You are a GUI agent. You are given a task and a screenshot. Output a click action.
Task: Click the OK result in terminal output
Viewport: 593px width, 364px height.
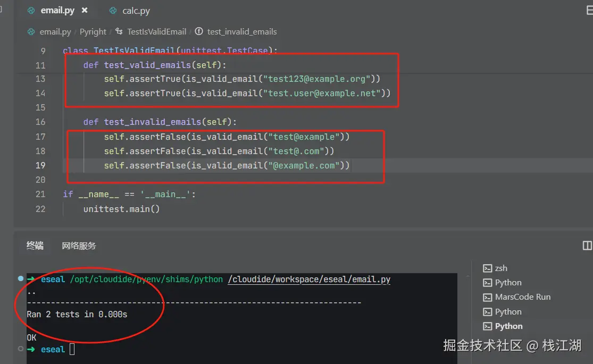[31, 337]
